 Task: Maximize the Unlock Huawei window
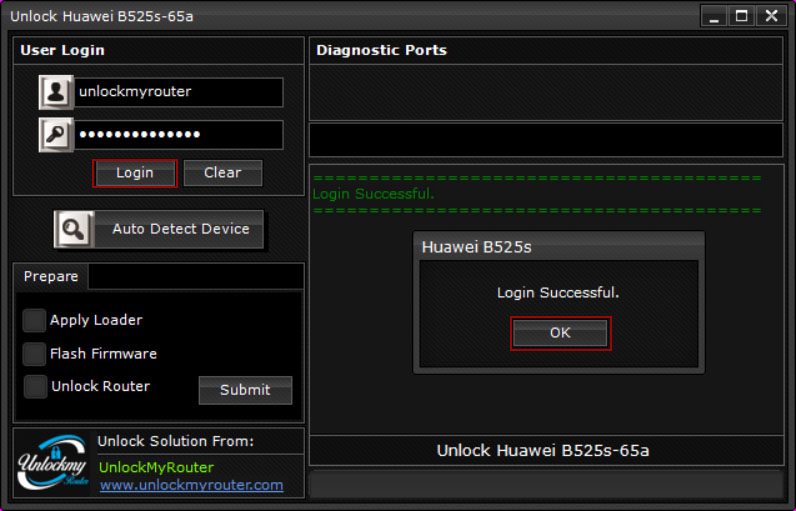tap(741, 16)
